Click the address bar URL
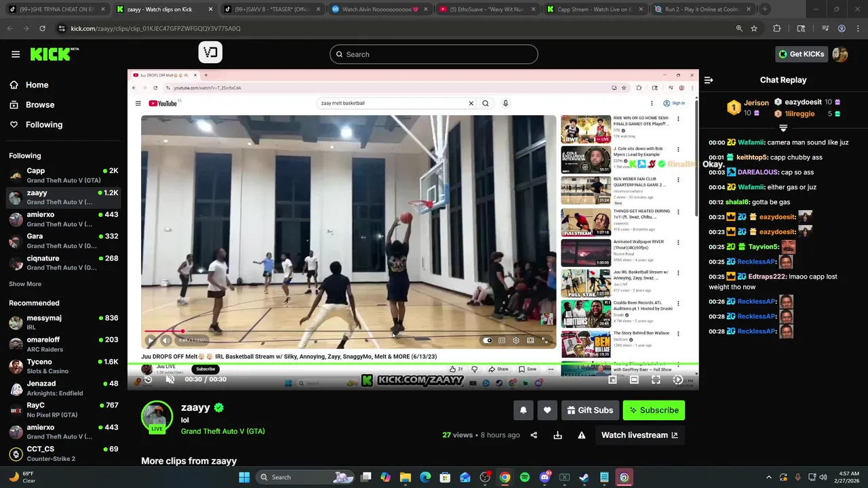 156,28
